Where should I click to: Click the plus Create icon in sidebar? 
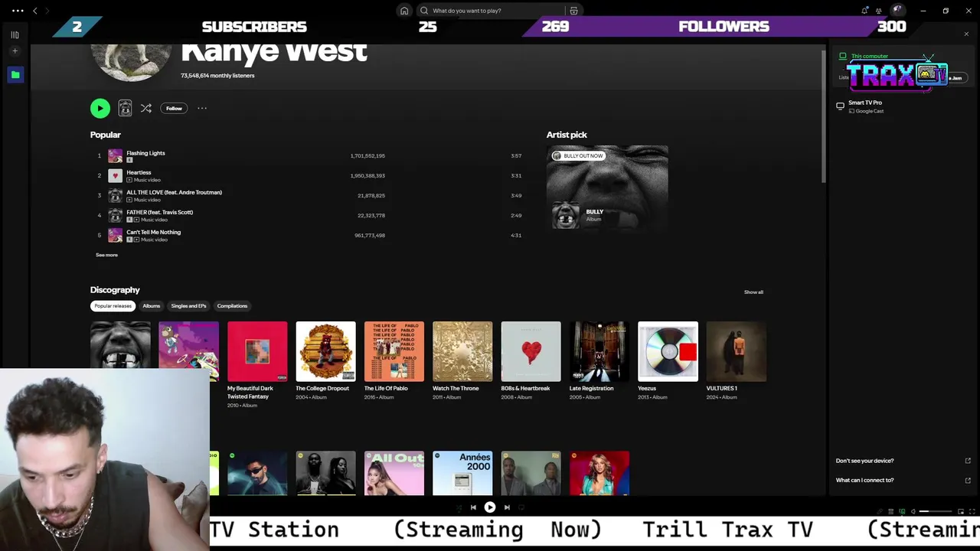(x=15, y=51)
